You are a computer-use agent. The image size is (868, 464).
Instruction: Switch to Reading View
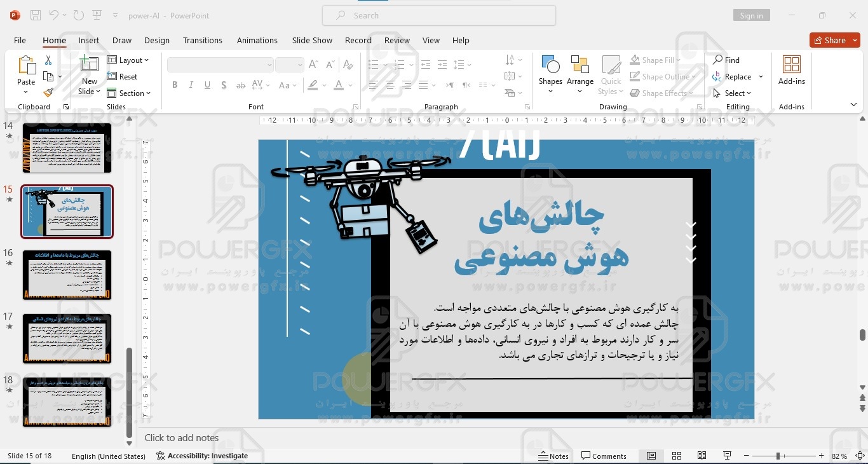coord(702,456)
